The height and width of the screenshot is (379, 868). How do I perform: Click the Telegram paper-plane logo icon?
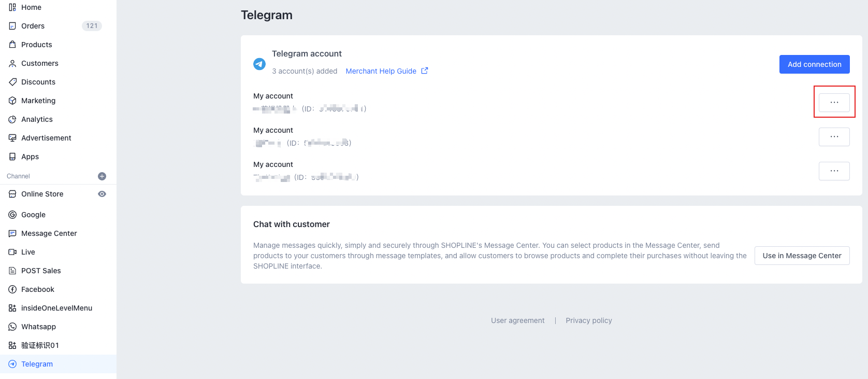259,64
